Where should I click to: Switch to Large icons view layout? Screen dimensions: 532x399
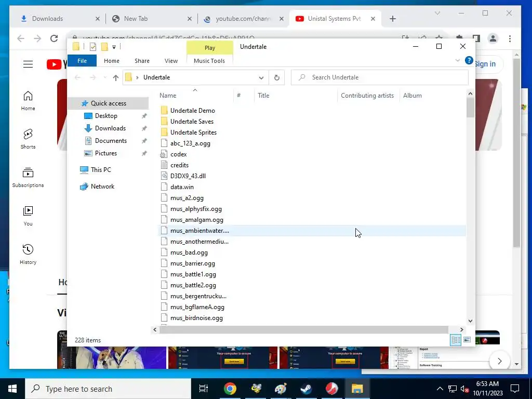tap(467, 340)
